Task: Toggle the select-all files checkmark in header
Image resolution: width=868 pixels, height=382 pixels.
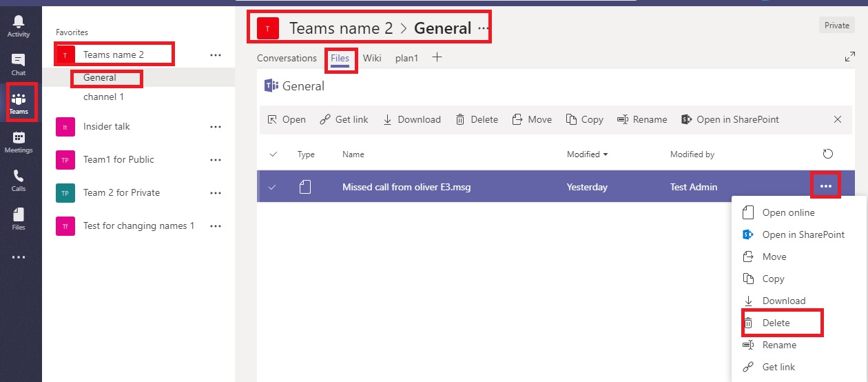Action: pyautogui.click(x=273, y=154)
